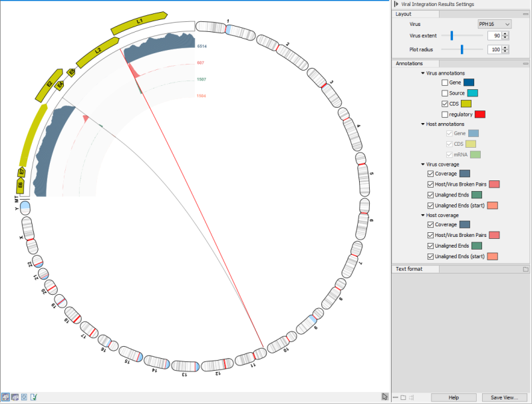The width and height of the screenshot is (532, 404).
Task: Open the Virus PPH16 dropdown
Action: click(493, 24)
